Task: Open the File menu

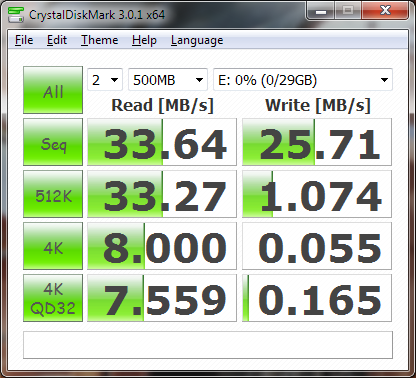Action: 24,40
